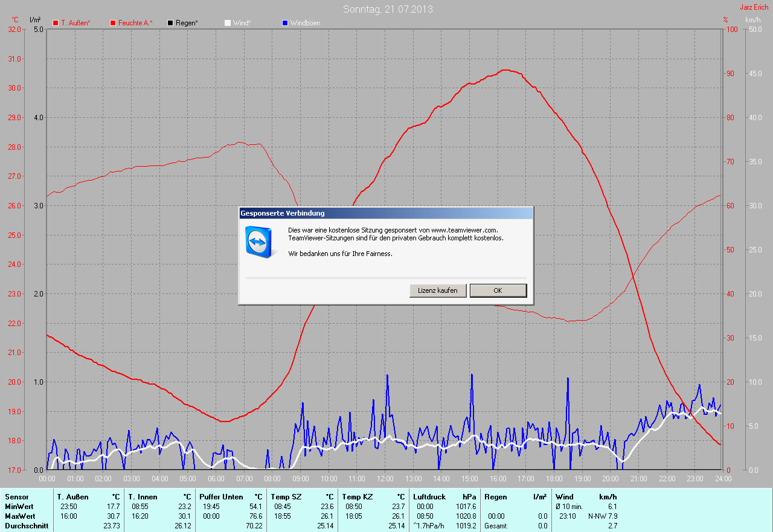
Task: Click the thank-you line 'Wir bedanken uns für Ihre Fairness'
Action: [341, 254]
